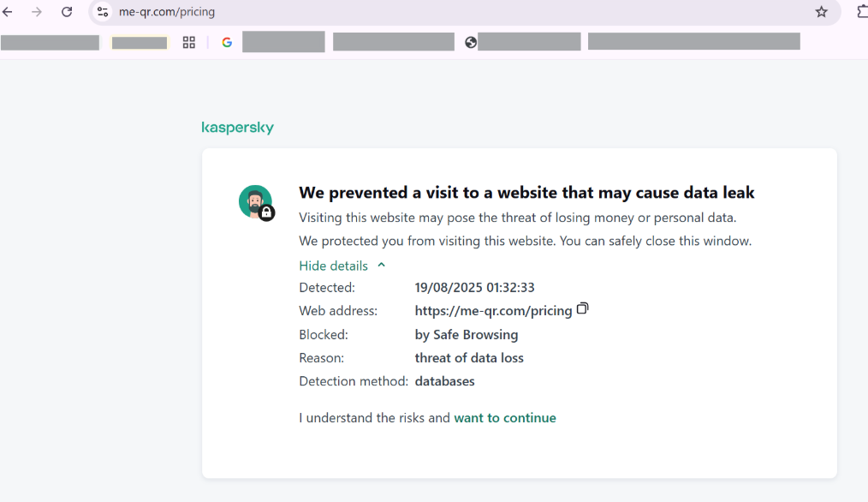The image size is (868, 502).
Task: Click the Kaspersky logo
Action: 237,127
